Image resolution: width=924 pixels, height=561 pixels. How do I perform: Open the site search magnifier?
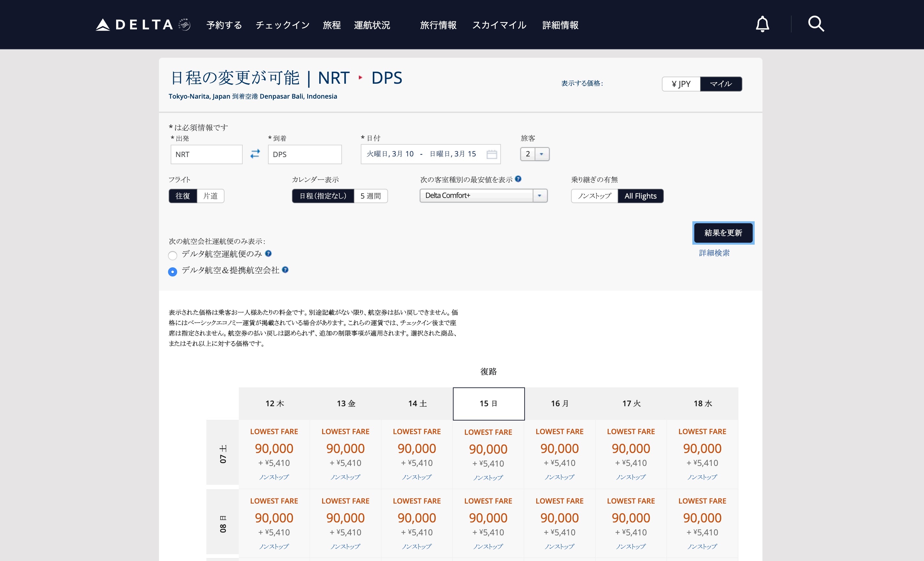[816, 24]
